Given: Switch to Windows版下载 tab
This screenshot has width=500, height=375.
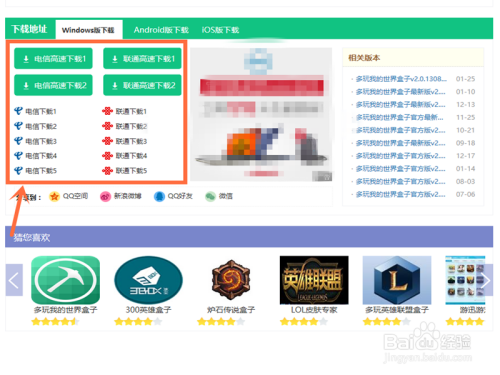Looking at the screenshot, I should click(x=89, y=30).
